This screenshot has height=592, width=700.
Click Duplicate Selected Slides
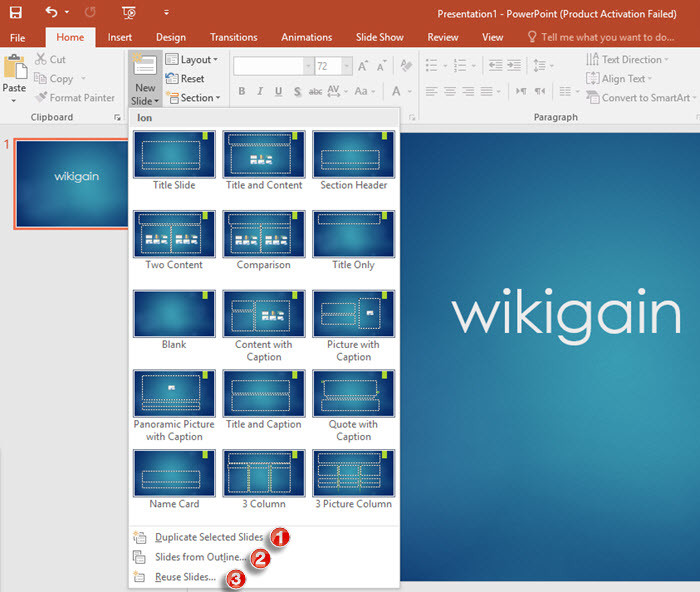209,537
